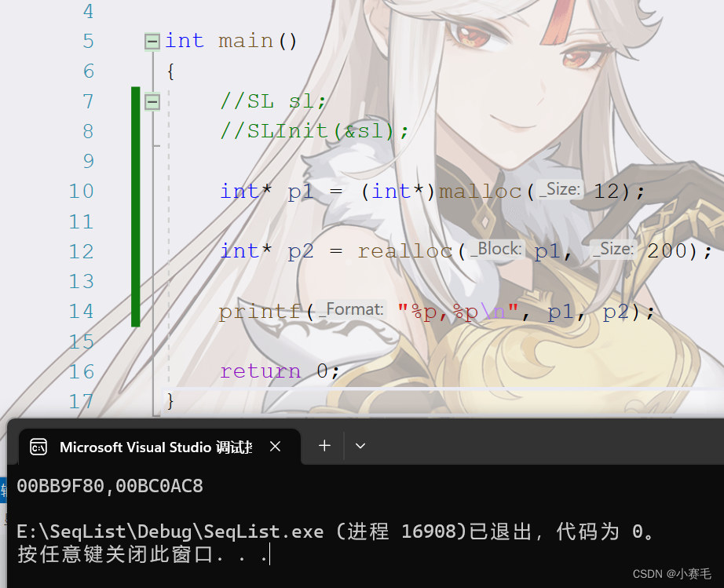Image resolution: width=724 pixels, height=588 pixels.
Task: Click the console icon on the terminal tab
Action: [x=38, y=447]
